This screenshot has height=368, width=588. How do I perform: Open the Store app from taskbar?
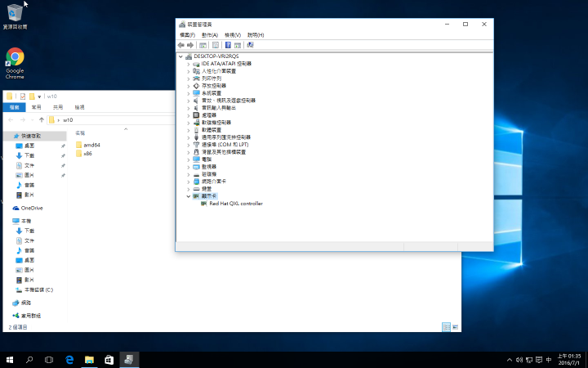109,360
